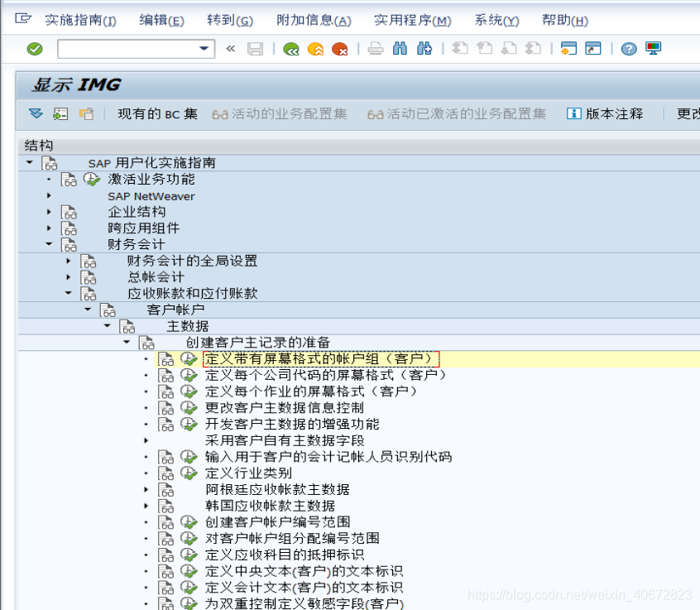Click the 活动已激活的业务配置集 button
The image size is (700, 610).
(x=456, y=114)
